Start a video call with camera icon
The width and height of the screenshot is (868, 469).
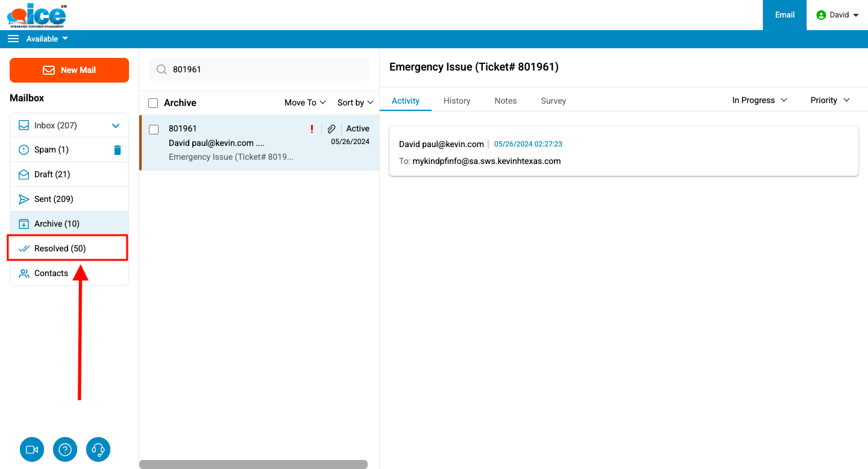point(32,450)
